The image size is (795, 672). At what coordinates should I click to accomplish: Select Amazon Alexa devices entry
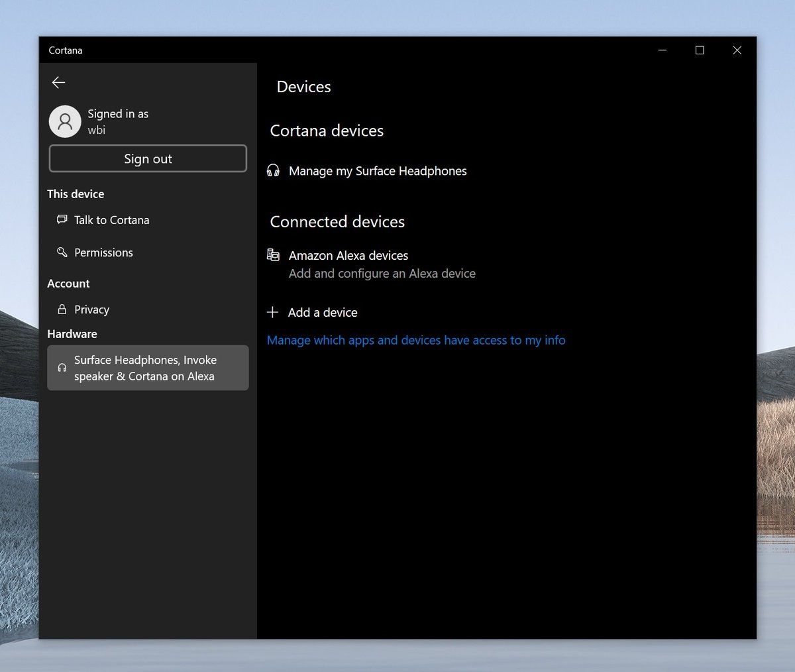pyautogui.click(x=348, y=256)
